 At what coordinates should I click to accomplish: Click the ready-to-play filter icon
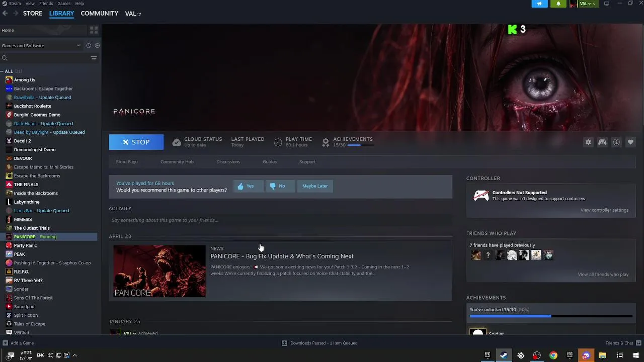(x=97, y=46)
